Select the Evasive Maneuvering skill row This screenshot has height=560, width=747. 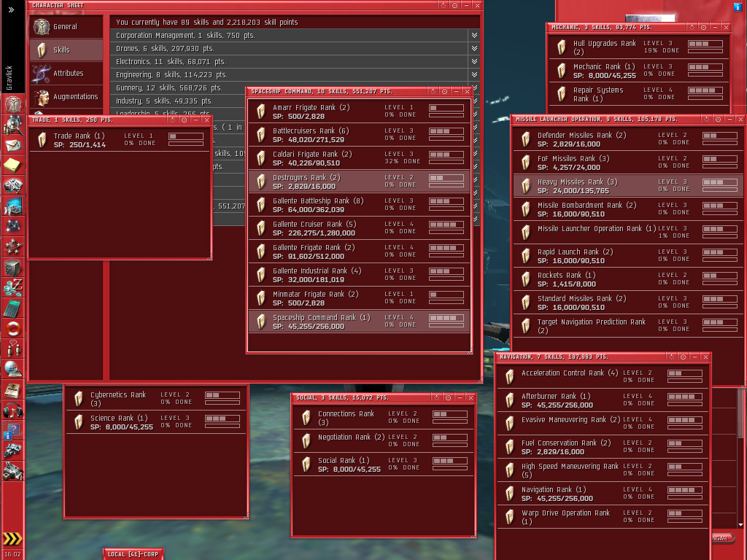(x=603, y=424)
